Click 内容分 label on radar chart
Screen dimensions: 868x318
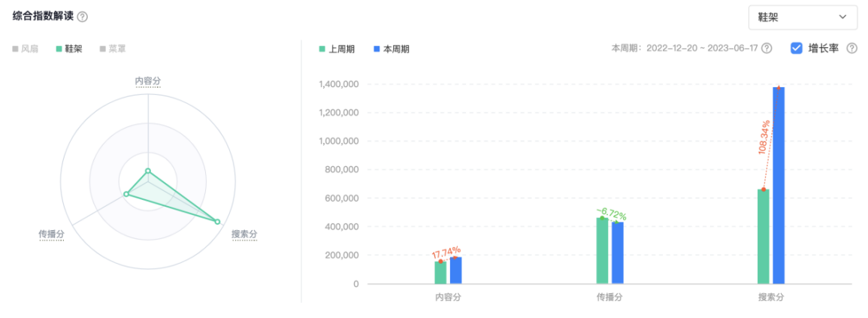148,81
